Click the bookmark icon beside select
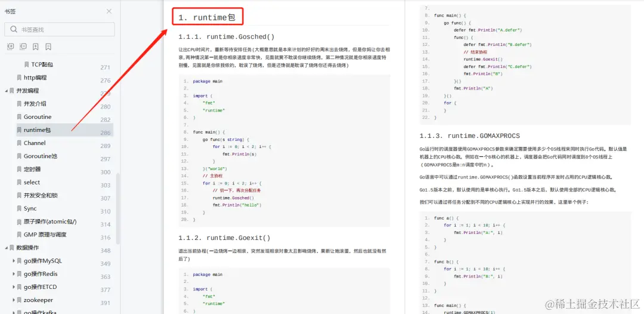 19,183
